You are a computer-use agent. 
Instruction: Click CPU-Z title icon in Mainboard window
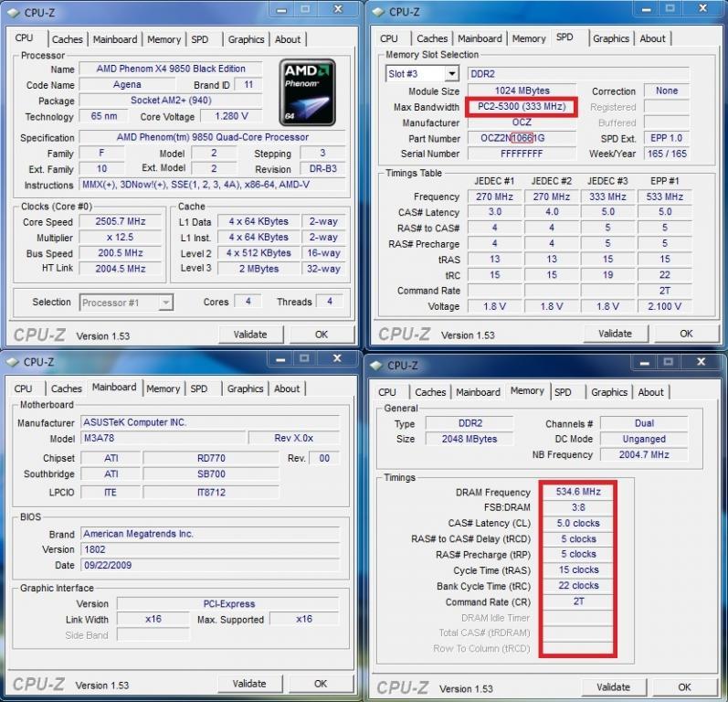click(x=13, y=361)
